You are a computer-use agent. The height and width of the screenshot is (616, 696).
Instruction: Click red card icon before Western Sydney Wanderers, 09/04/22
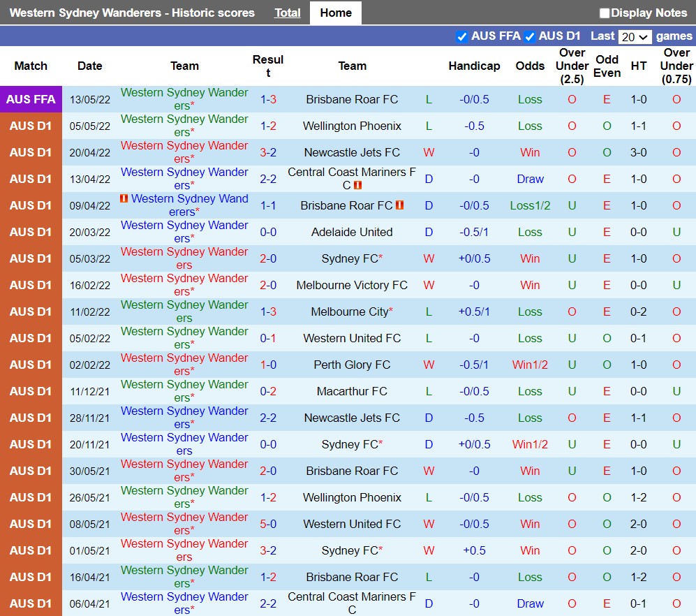(x=124, y=199)
